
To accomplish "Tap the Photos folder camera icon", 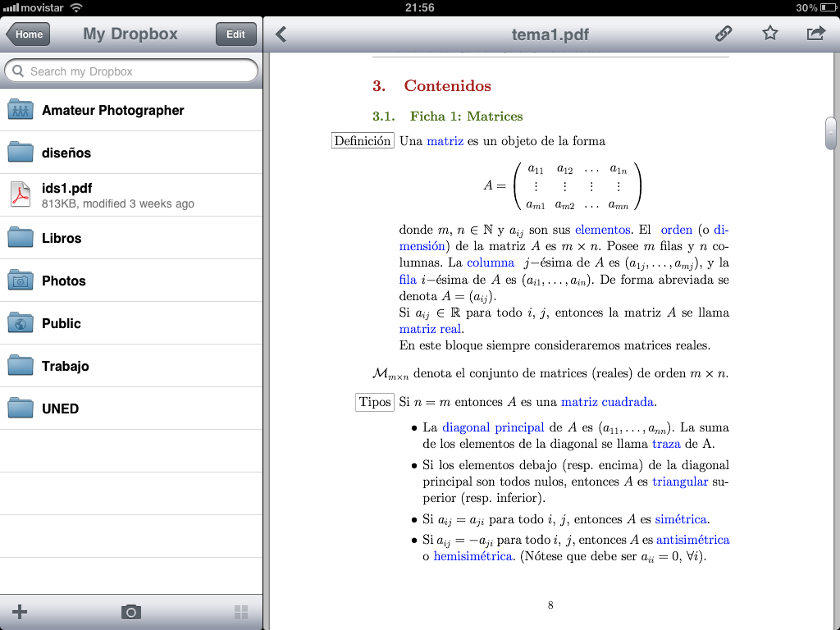I will [21, 281].
